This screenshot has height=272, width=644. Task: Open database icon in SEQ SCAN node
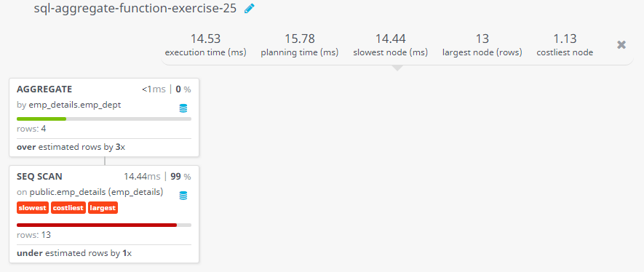pyautogui.click(x=183, y=196)
